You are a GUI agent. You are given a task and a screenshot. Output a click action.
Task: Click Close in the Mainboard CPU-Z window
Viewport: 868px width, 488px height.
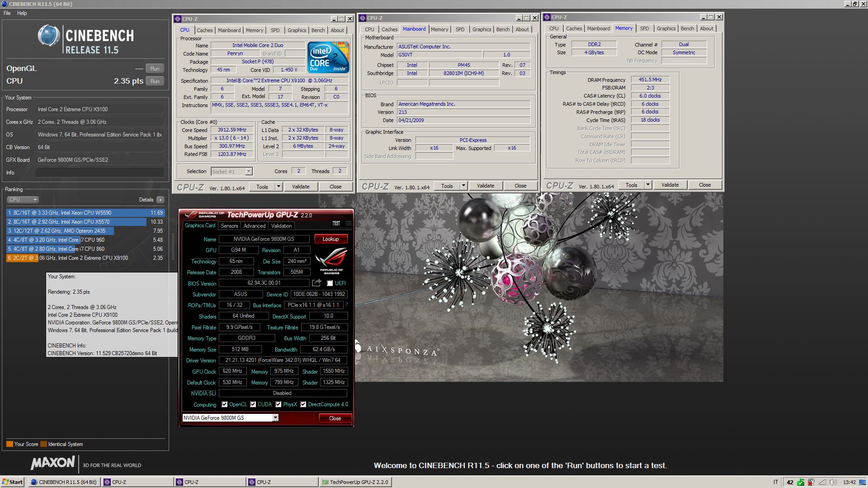520,186
